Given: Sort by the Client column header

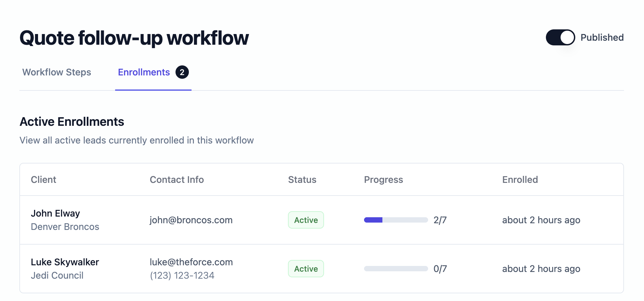Looking at the screenshot, I should [x=43, y=180].
